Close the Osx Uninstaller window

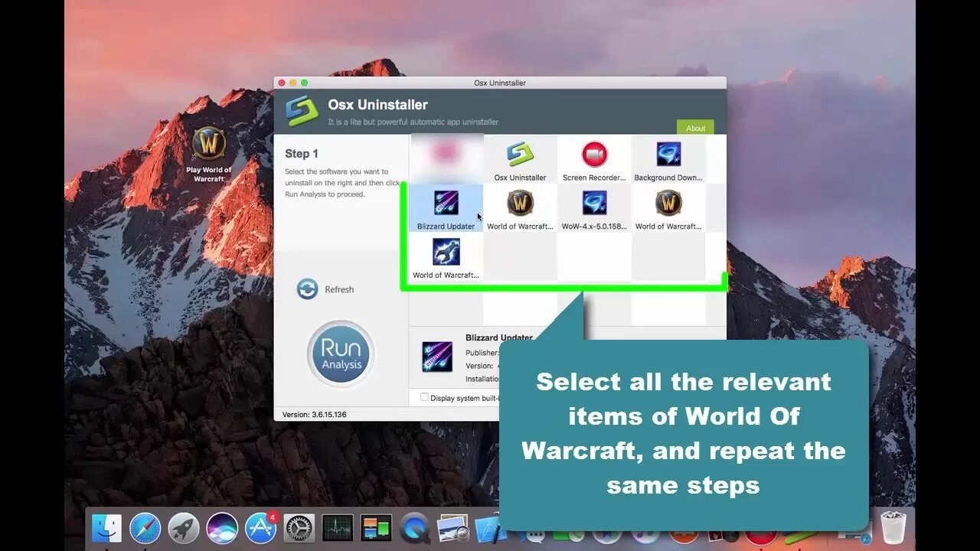tap(282, 83)
